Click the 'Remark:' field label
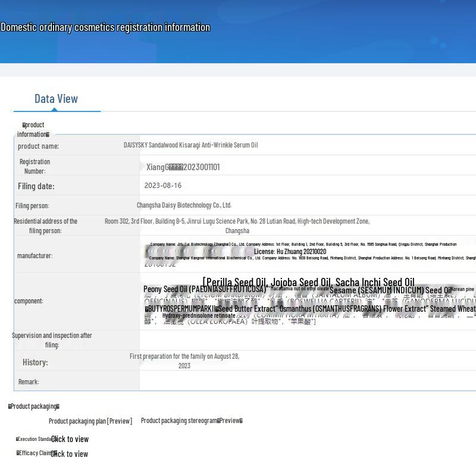The height and width of the screenshot is (476, 476). [x=29, y=382]
